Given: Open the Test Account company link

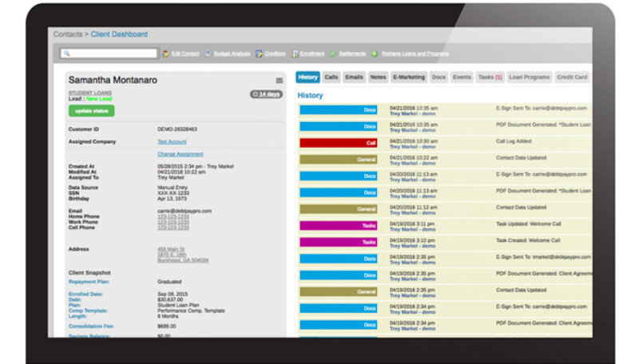Looking at the screenshot, I should click(x=172, y=141).
